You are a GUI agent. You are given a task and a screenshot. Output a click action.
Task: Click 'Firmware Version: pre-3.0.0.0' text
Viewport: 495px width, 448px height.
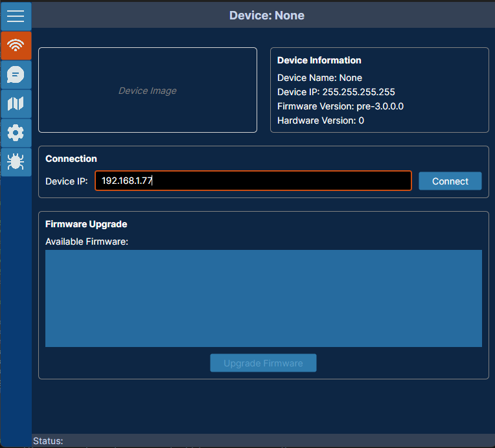click(x=340, y=106)
